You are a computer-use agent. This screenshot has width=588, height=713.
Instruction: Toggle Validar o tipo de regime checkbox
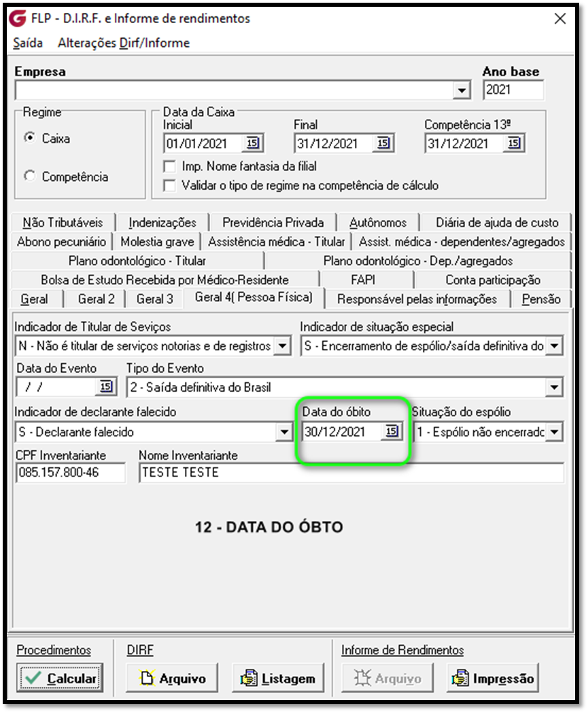tap(169, 186)
